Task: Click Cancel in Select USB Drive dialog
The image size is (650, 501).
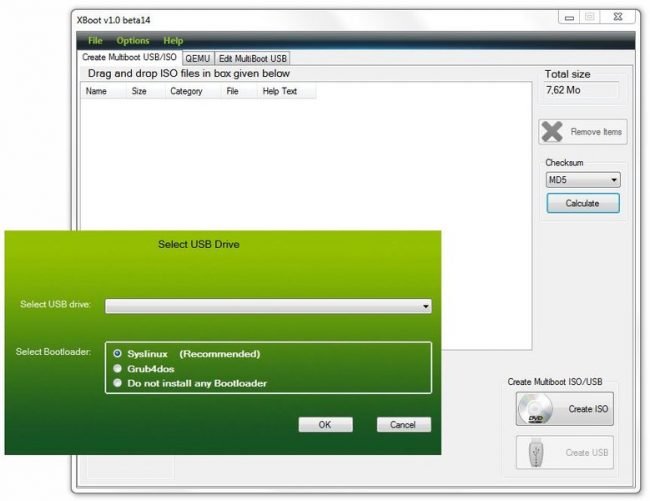Action: tap(403, 425)
